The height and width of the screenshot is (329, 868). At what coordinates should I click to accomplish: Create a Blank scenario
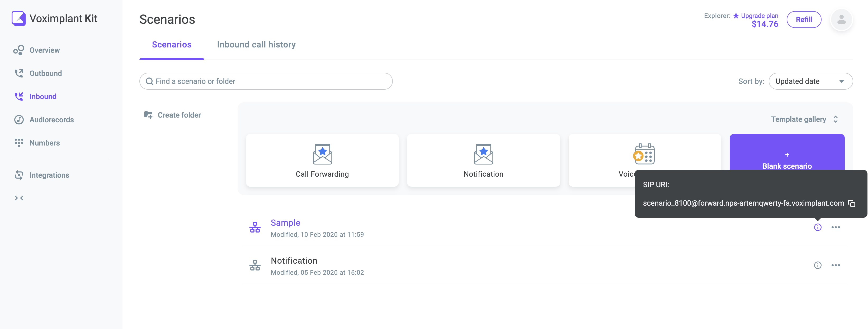(x=787, y=161)
